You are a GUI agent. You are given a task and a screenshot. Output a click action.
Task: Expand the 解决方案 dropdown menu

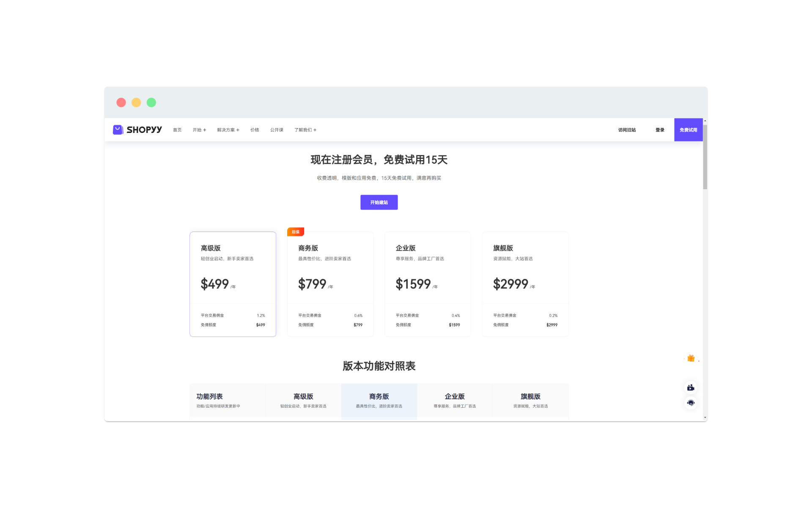point(228,130)
